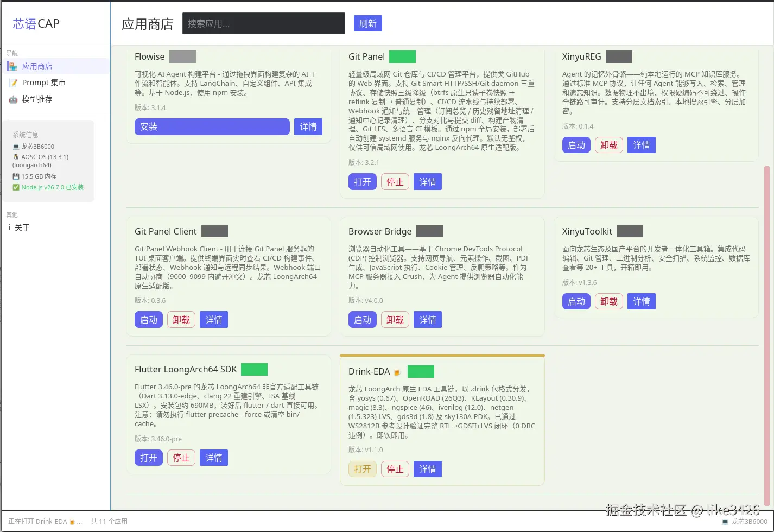Viewport: 774px width, 532px height.
Task: Click the 芯语CAP logo title
Action: click(x=36, y=23)
